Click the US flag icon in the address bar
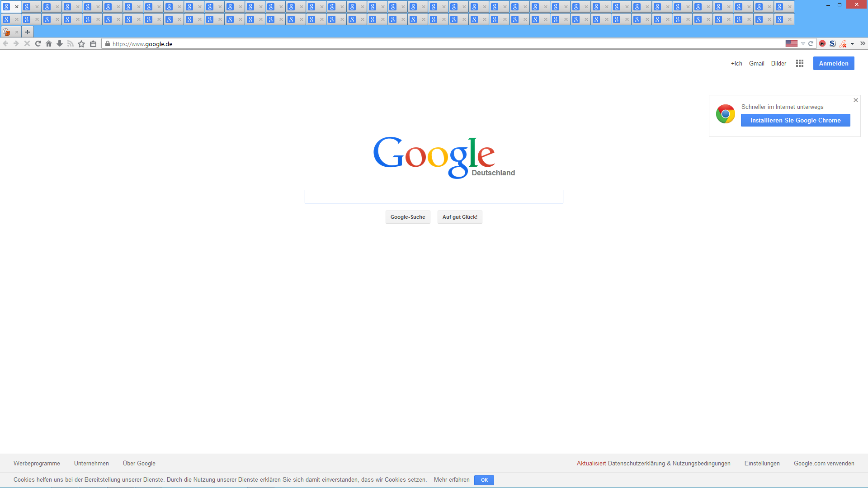This screenshot has width=868, height=488. (x=791, y=44)
